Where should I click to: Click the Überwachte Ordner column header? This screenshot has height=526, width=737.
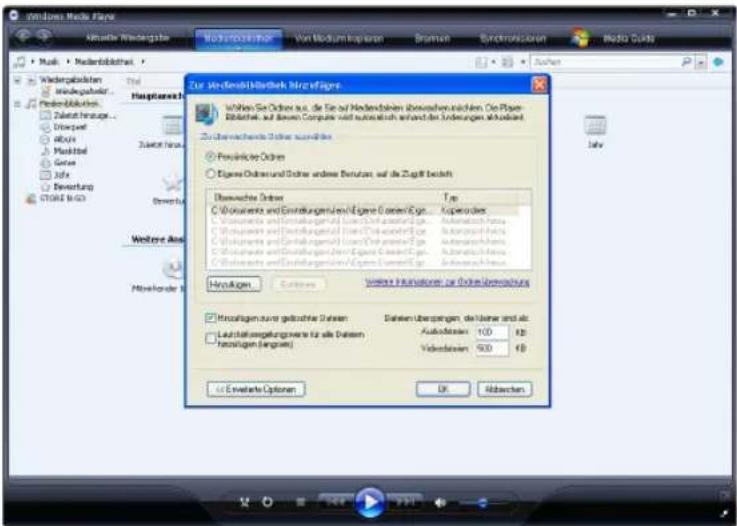tap(322, 197)
